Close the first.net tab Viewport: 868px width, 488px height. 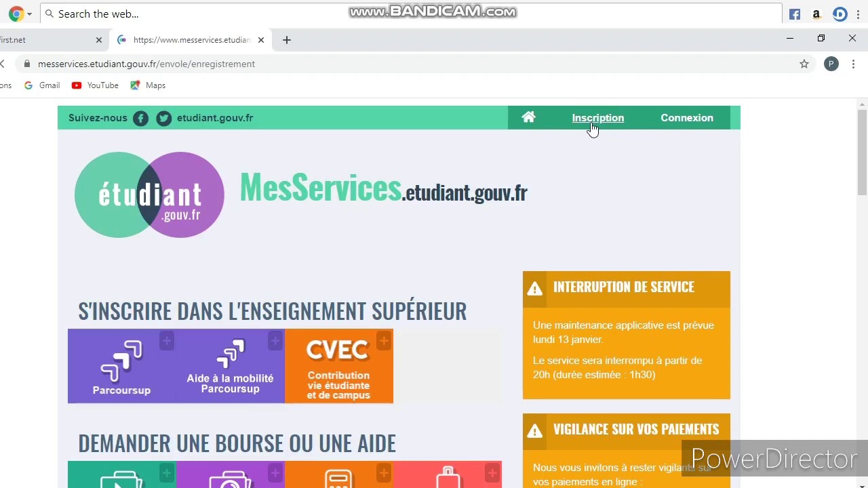[99, 40]
